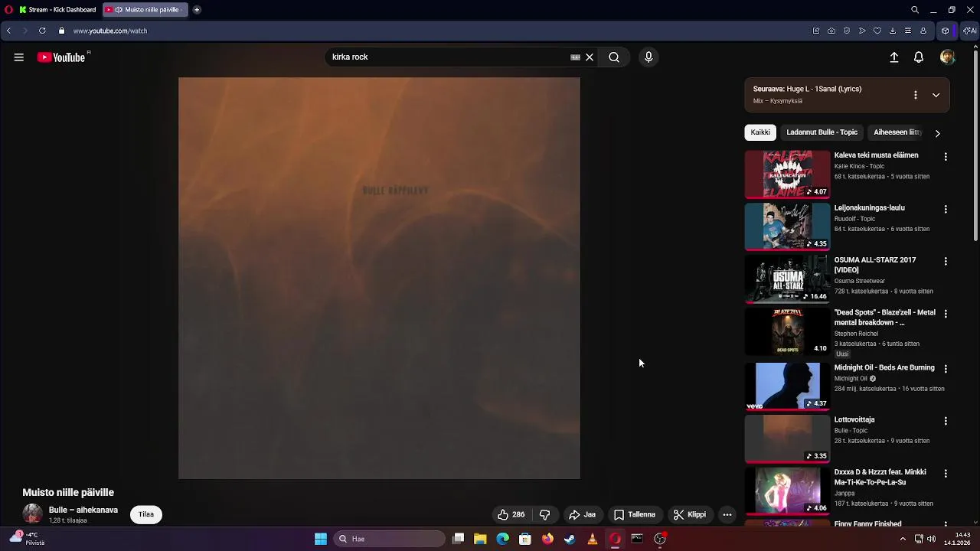Open File Explorer from taskbar
Viewport: 980px width, 551px height.
tap(480, 539)
